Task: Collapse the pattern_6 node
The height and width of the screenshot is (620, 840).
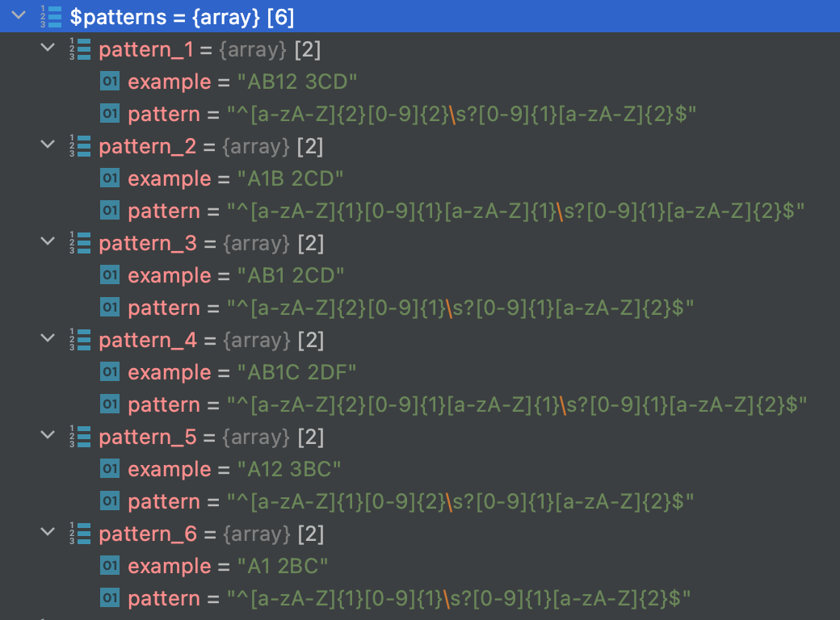Action: (47, 533)
